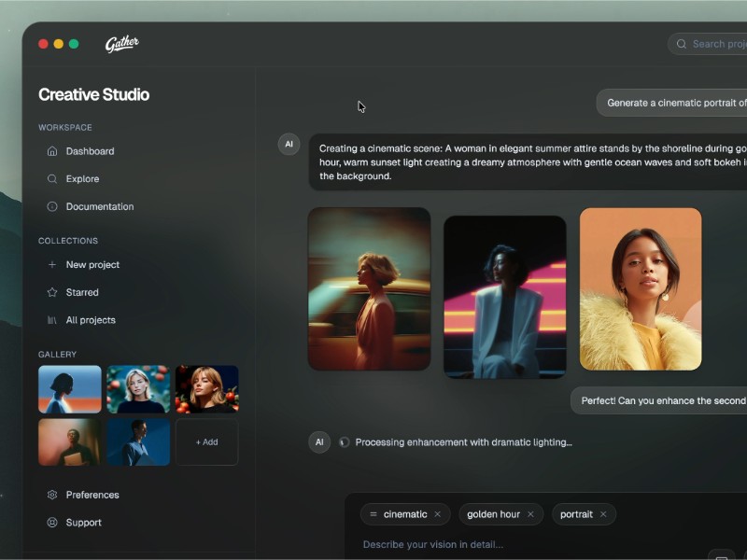Open the first Gallery thumbnail

coord(68,388)
